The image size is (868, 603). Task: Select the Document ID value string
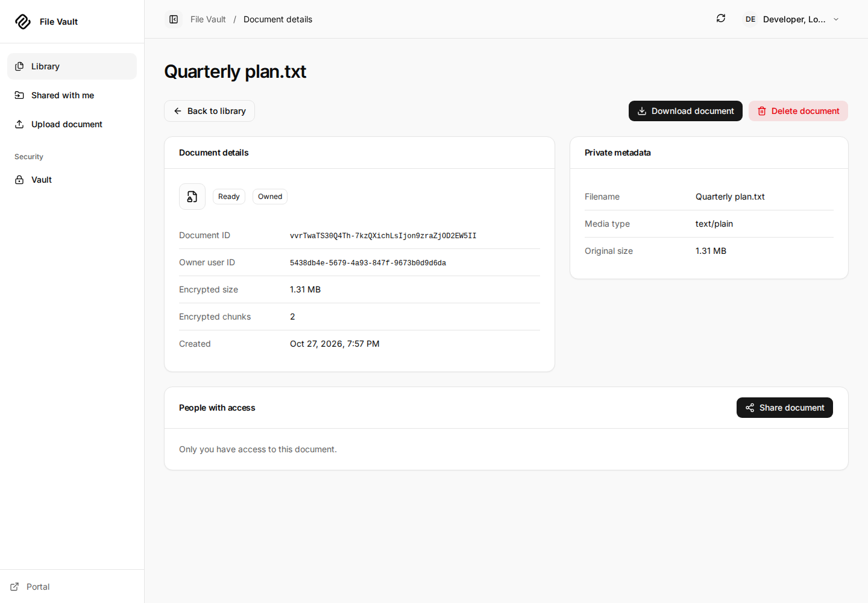pos(383,236)
